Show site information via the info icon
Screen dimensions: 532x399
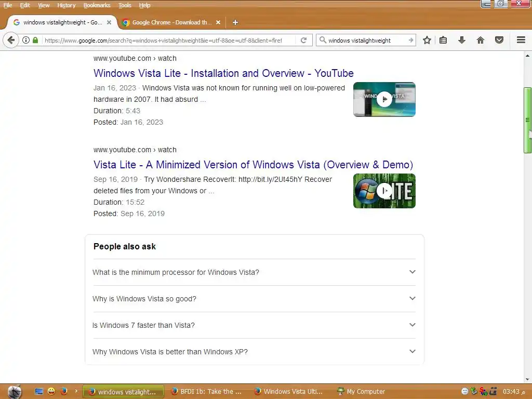pyautogui.click(x=26, y=40)
